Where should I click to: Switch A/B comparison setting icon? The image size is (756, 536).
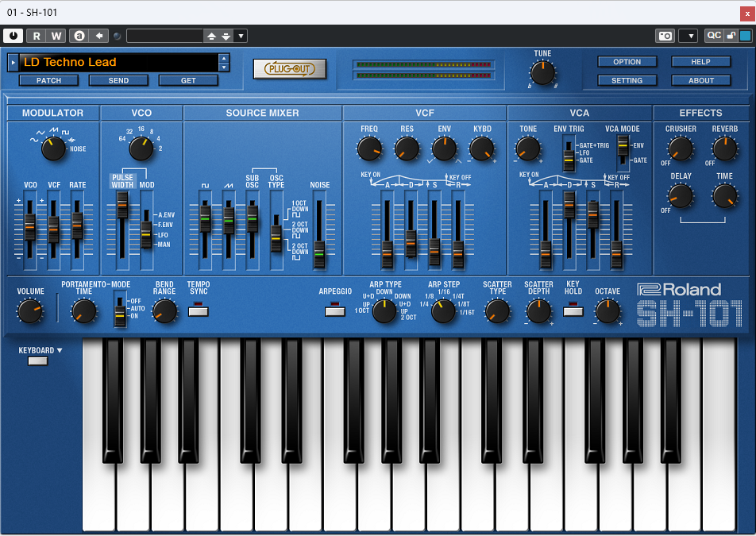pos(79,36)
